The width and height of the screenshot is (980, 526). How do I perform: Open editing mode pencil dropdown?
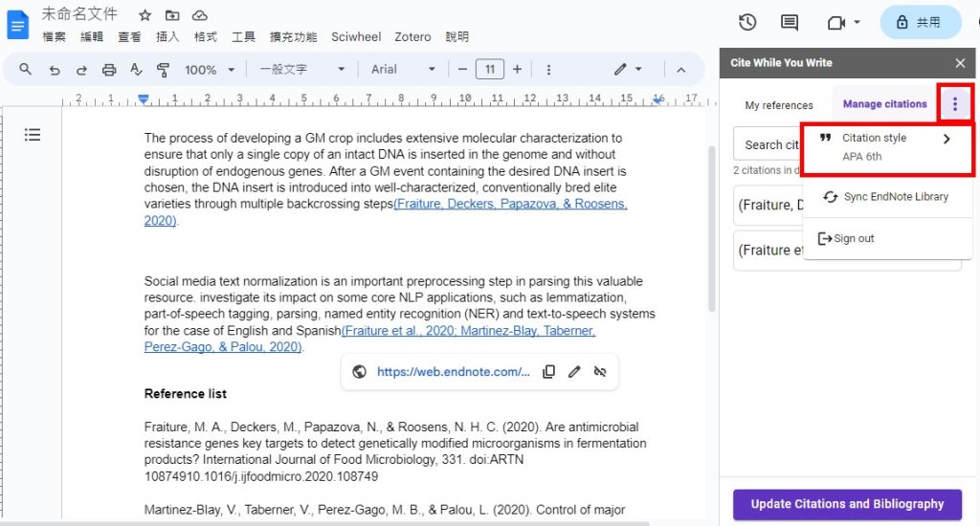pos(628,70)
